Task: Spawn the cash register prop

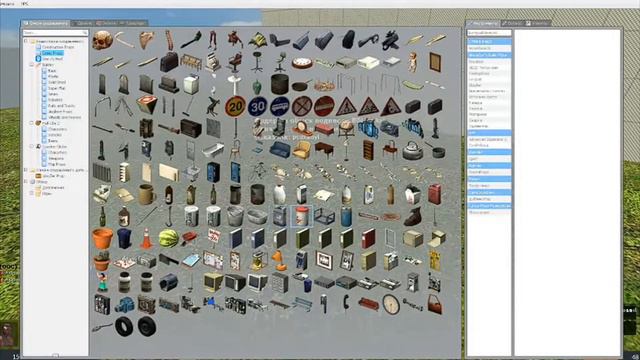Action: click(213, 62)
